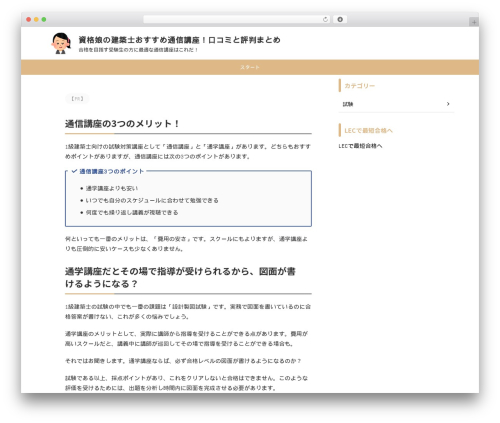Click the browser reload icon

tap(325, 19)
